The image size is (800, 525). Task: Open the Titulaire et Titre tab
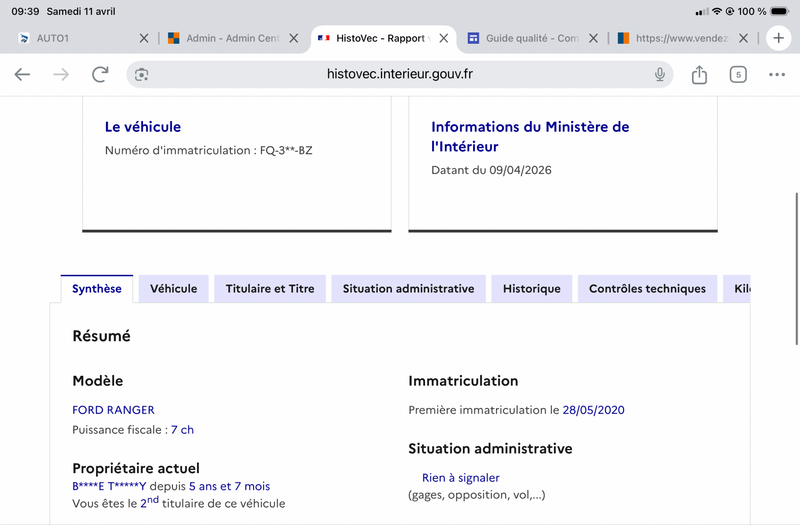pyautogui.click(x=270, y=289)
